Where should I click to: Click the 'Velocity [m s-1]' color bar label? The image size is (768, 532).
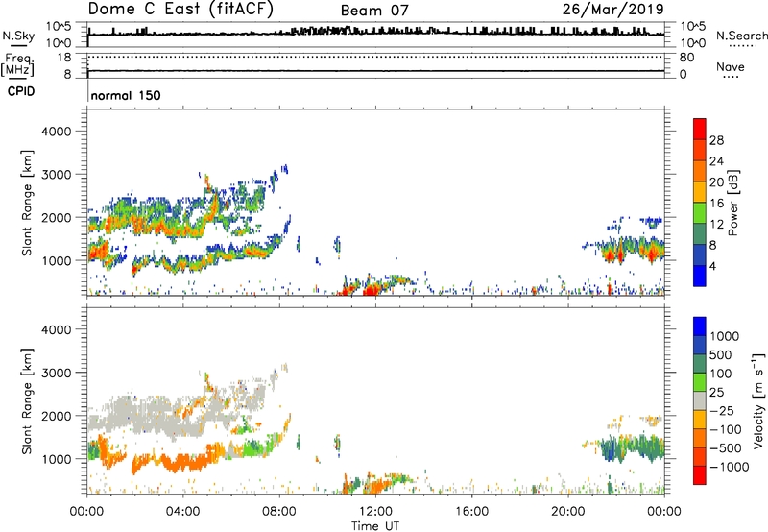(758, 400)
